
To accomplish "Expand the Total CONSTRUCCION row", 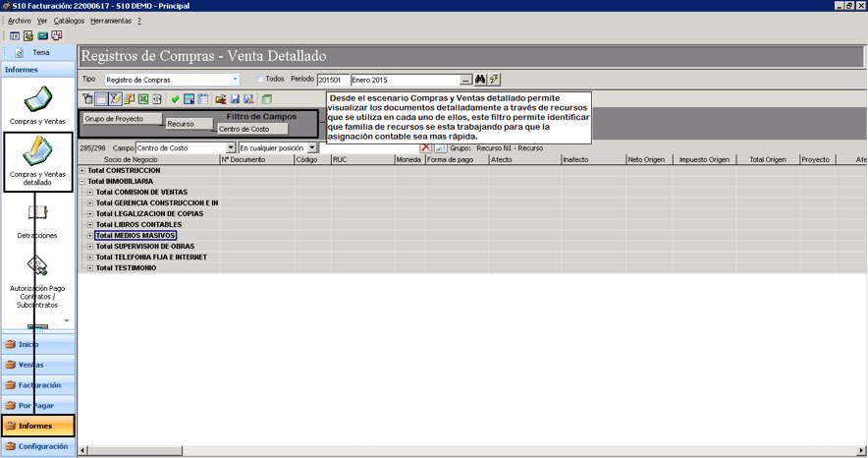I will [x=81, y=171].
